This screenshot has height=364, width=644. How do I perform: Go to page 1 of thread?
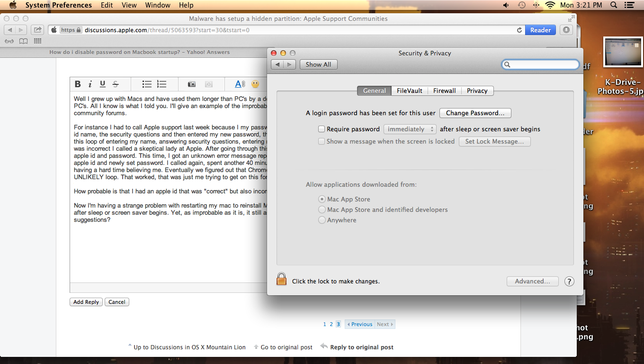325,324
